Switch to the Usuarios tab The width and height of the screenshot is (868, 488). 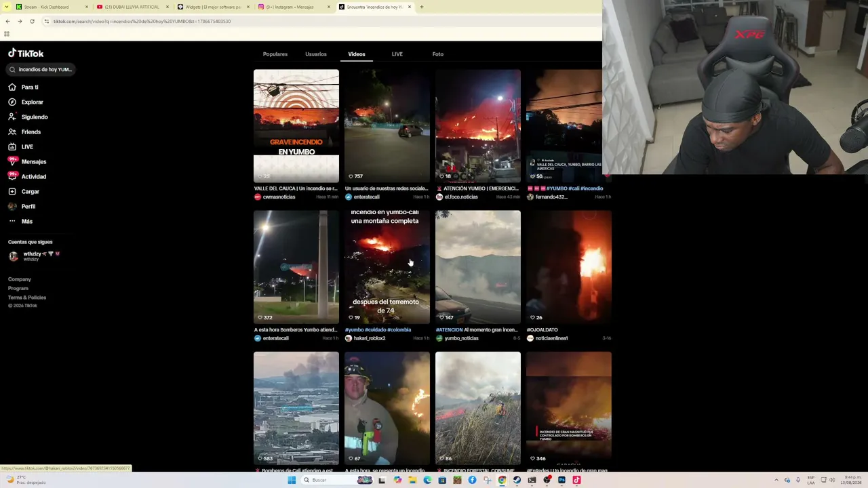(x=316, y=54)
